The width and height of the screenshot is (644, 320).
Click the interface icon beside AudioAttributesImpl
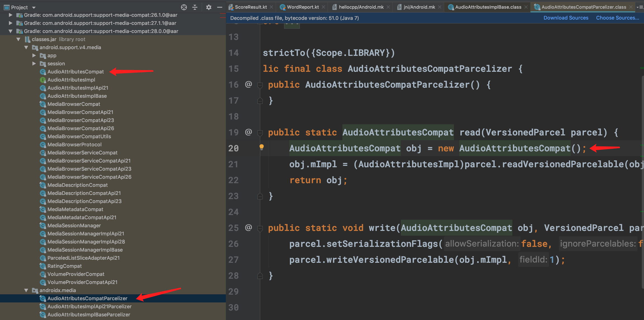pyautogui.click(x=43, y=80)
